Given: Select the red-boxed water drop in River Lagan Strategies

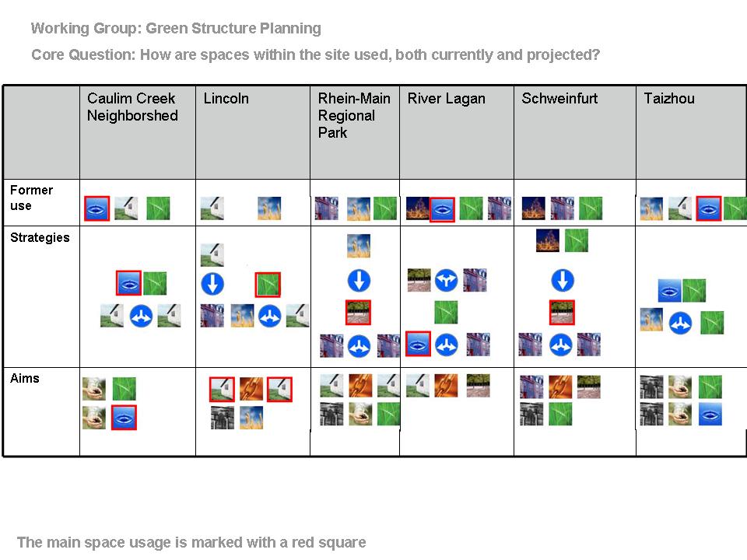Looking at the screenshot, I should click(419, 345).
